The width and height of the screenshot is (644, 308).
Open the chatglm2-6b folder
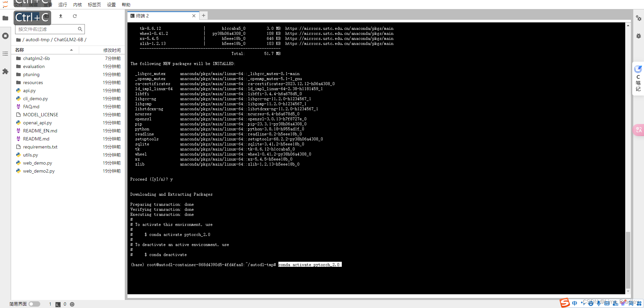click(x=68, y=58)
